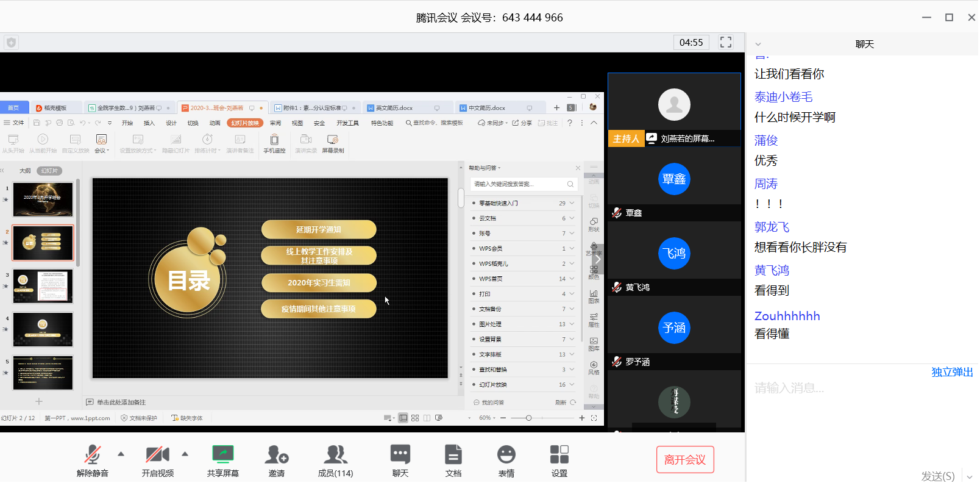Open the 聊天 chat icon in the meeting toolbar

pyautogui.click(x=400, y=454)
